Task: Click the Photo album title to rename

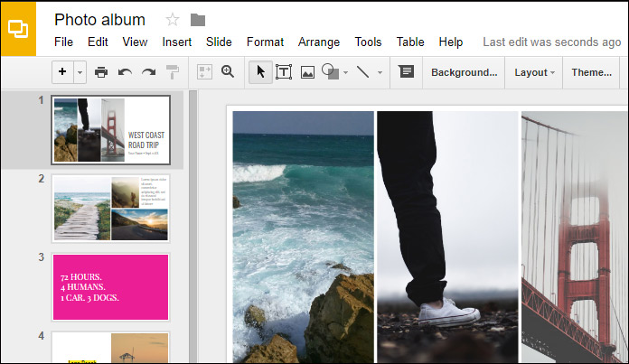Action: (100, 20)
